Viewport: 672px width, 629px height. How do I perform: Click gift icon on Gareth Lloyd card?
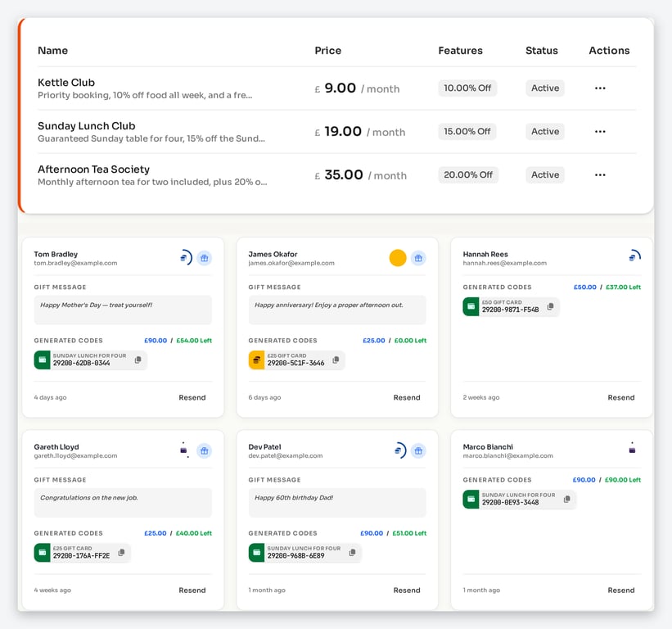205,450
